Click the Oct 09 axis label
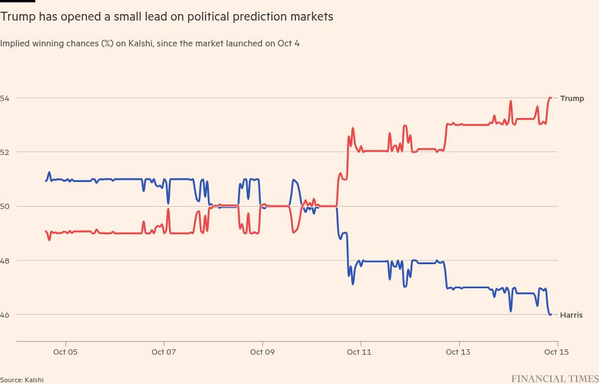599x384 pixels. (262, 352)
